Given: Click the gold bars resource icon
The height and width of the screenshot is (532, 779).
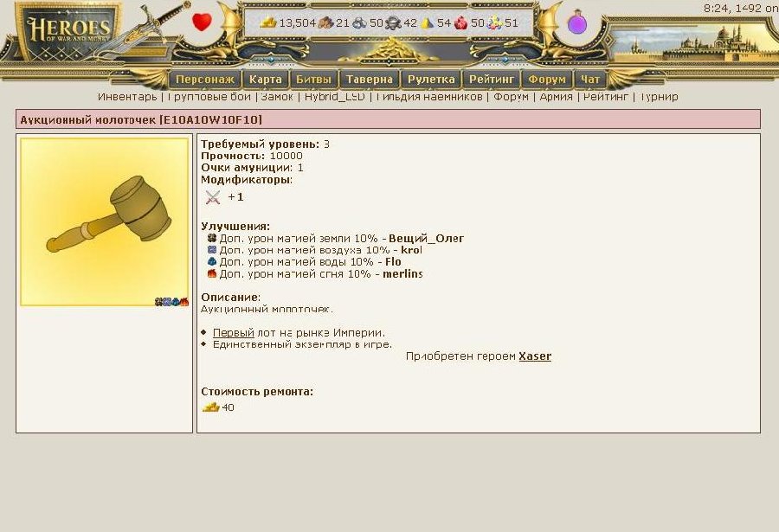Looking at the screenshot, I should click(268, 22).
